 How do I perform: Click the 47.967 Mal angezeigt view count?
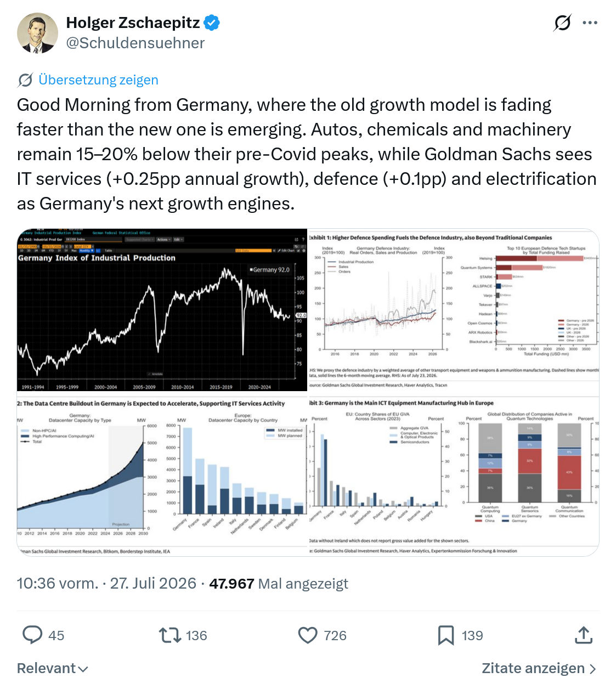point(279,583)
